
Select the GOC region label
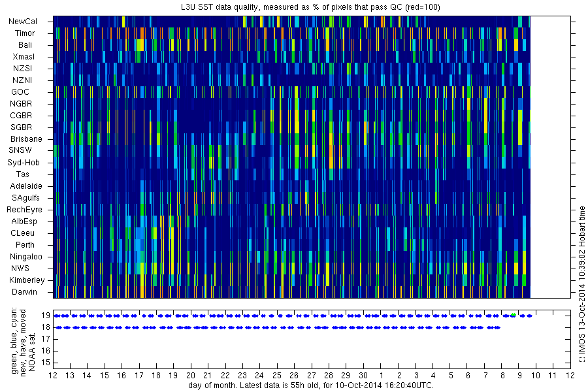20,92
